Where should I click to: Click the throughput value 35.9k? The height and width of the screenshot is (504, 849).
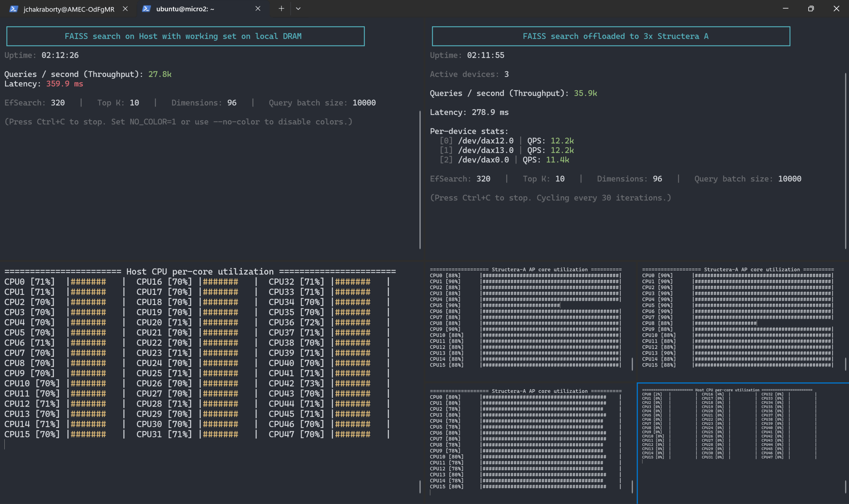pos(585,93)
